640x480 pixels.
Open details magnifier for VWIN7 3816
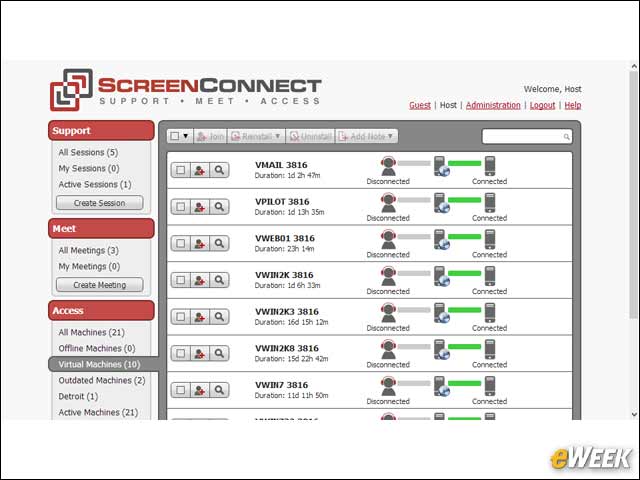[x=219, y=390]
